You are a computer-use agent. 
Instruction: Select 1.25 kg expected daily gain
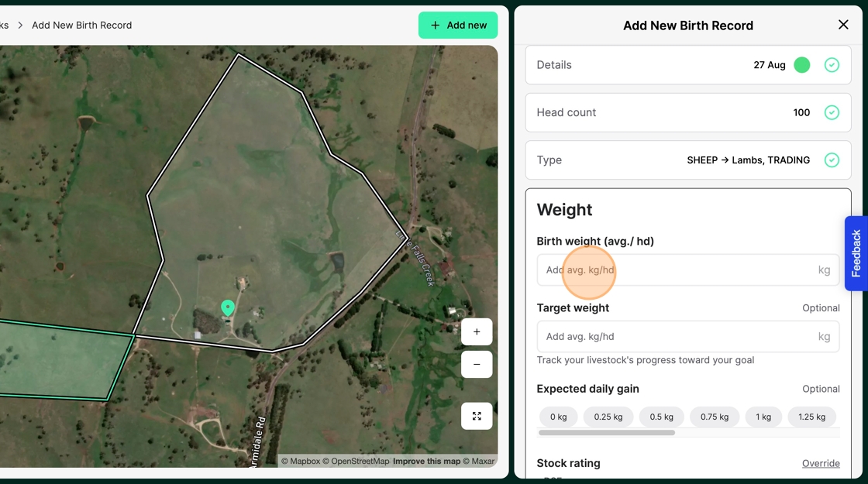(811, 417)
